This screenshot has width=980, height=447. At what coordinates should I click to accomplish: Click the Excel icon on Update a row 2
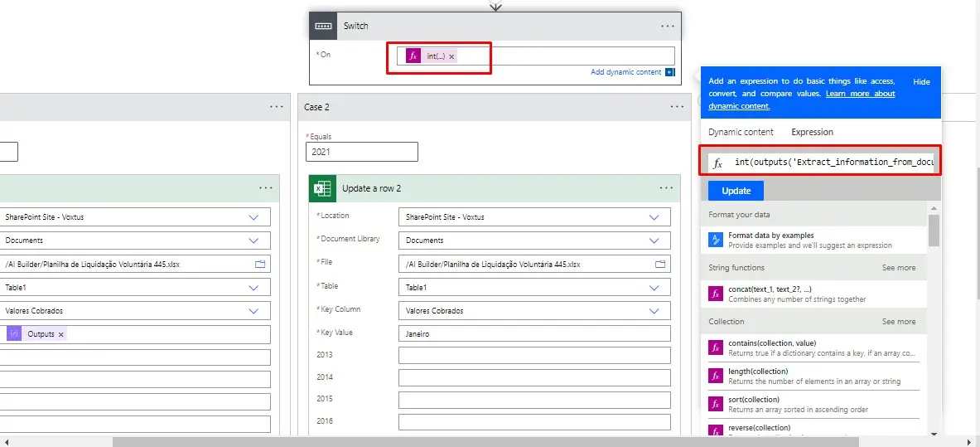point(321,188)
